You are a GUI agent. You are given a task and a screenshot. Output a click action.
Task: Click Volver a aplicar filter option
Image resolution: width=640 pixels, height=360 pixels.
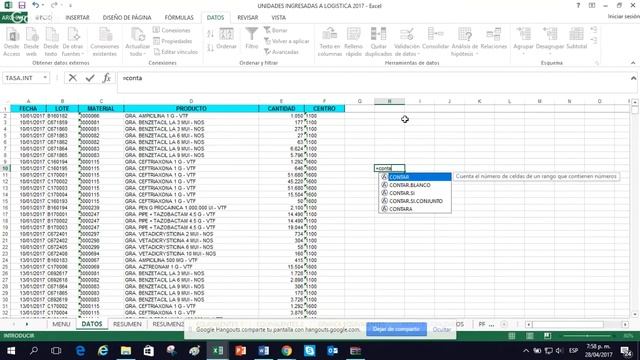point(287,41)
